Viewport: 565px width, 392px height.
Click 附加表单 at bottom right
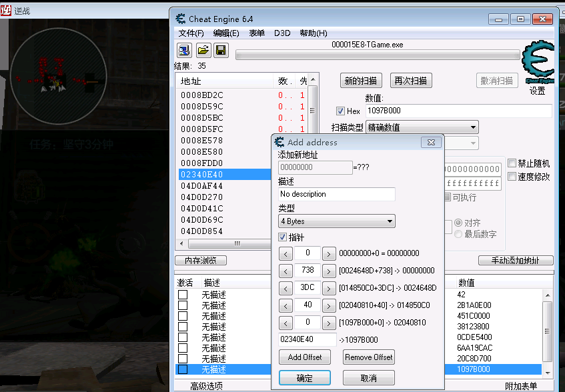(x=521, y=386)
